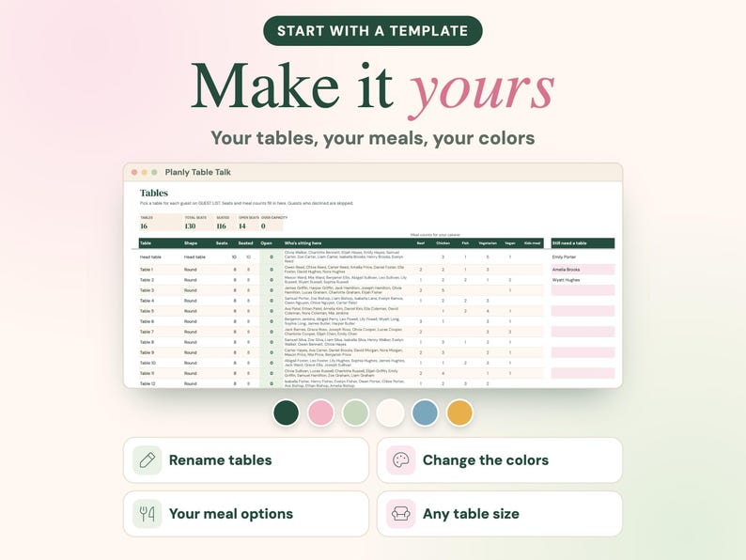Select the Table 2 name cell

147,280
